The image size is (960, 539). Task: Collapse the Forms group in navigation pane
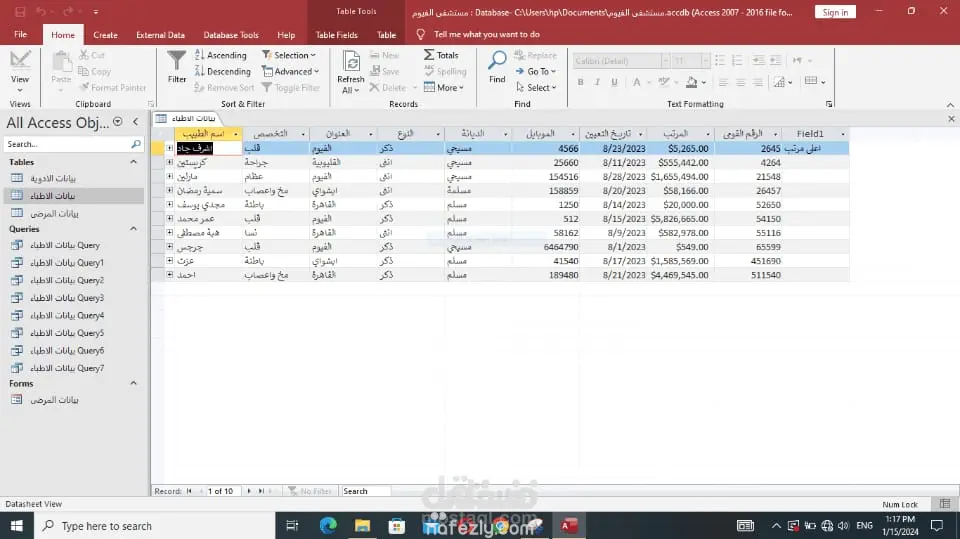[133, 383]
